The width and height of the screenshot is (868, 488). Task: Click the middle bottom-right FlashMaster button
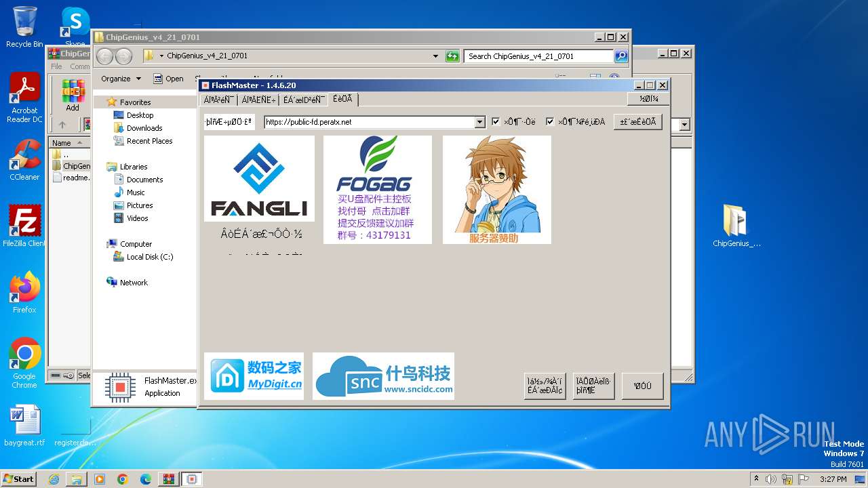[593, 386]
